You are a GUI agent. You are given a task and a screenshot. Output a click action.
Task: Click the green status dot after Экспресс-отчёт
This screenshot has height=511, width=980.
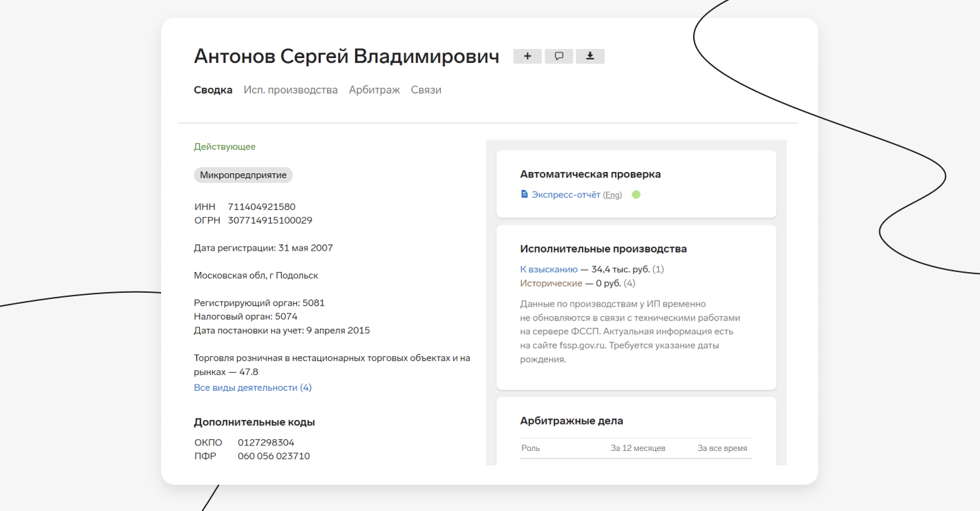[636, 194]
